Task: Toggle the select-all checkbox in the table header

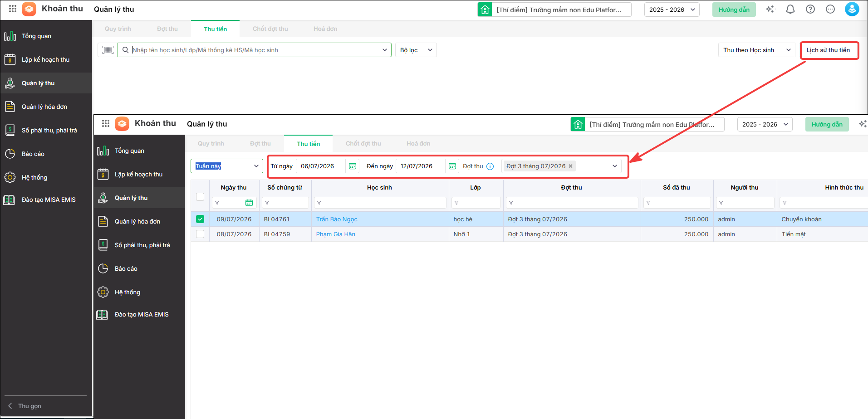Action: click(x=200, y=197)
